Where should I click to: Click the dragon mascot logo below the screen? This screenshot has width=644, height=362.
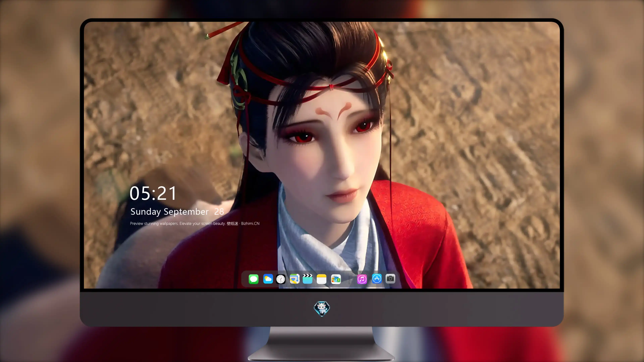point(322,309)
